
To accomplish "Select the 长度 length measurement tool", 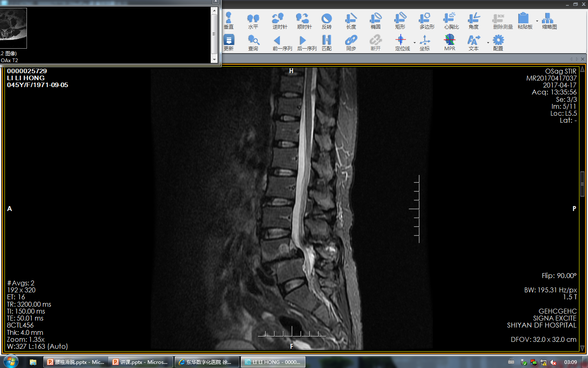I will (351, 21).
